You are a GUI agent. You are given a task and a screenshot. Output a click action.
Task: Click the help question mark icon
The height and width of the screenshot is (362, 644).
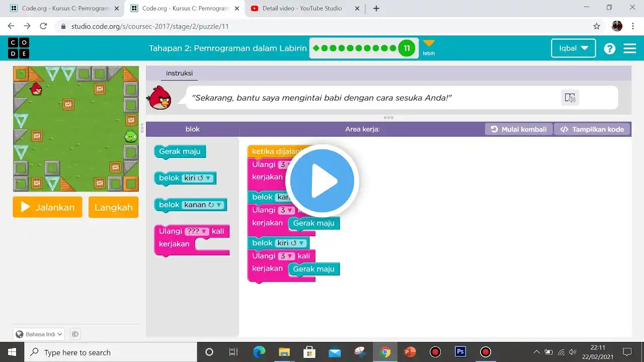tap(610, 48)
